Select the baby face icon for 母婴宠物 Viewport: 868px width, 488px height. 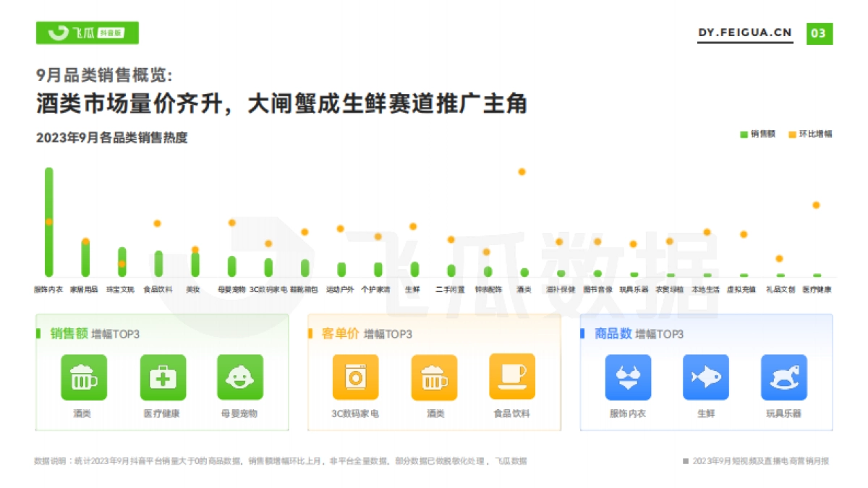(x=242, y=377)
